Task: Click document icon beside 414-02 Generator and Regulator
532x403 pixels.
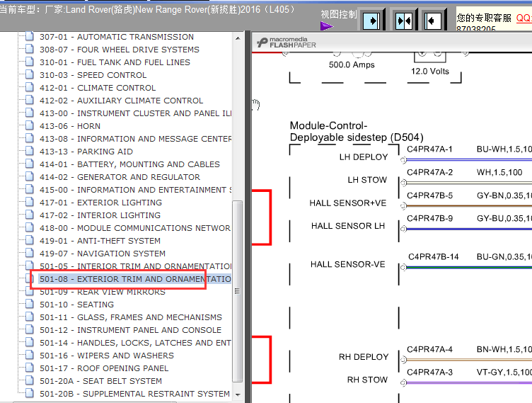Action: pyautogui.click(x=30, y=176)
